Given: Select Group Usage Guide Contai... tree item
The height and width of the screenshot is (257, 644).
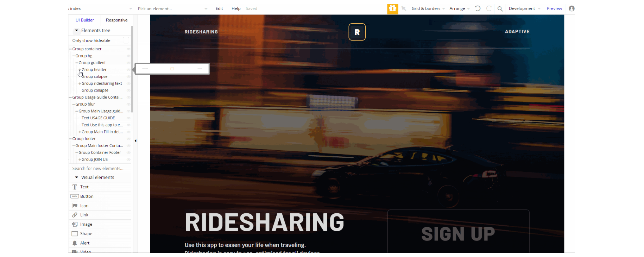Looking at the screenshot, I should pyautogui.click(x=97, y=97).
